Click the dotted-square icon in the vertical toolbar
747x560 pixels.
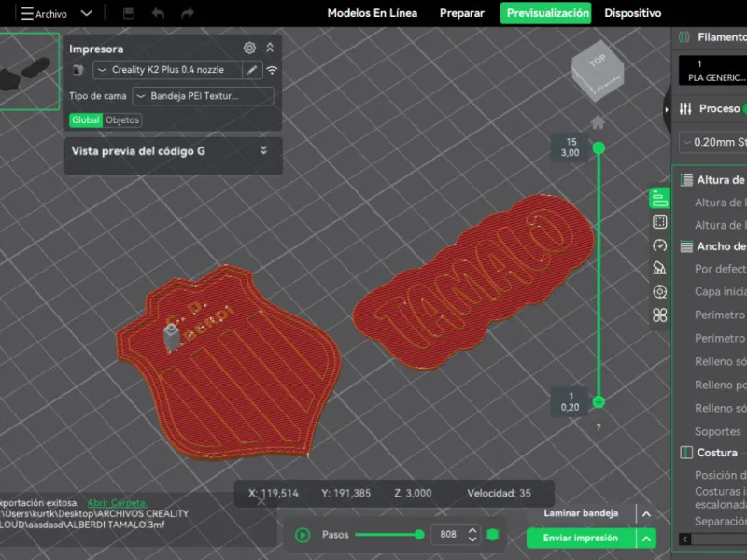(660, 222)
